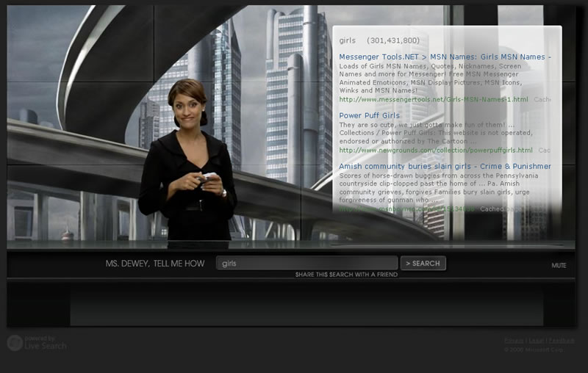Open Cached page for the Amish result
Viewport: 588px width, 373px height.
tap(501, 209)
